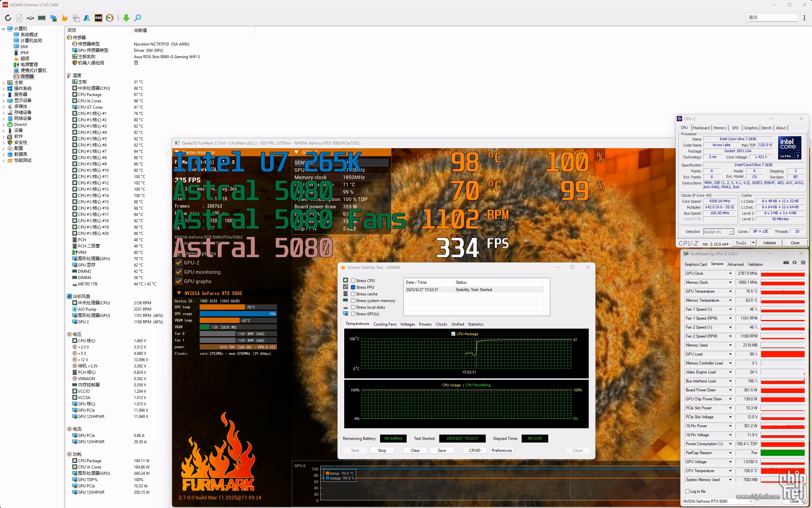Click the green download arrow icon
The image size is (812, 508).
tap(126, 18)
